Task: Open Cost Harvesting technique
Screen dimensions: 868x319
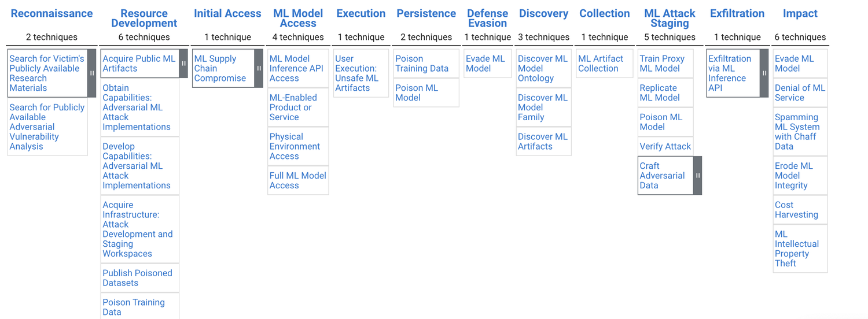Action: (x=796, y=210)
